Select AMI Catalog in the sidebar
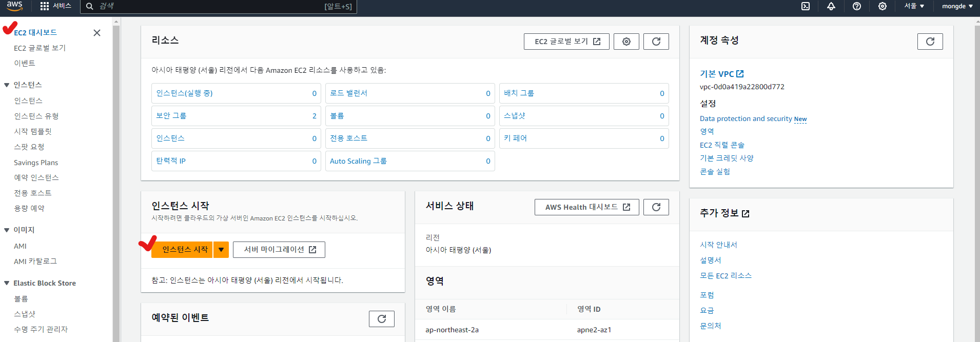The height and width of the screenshot is (342, 980). click(x=35, y=261)
